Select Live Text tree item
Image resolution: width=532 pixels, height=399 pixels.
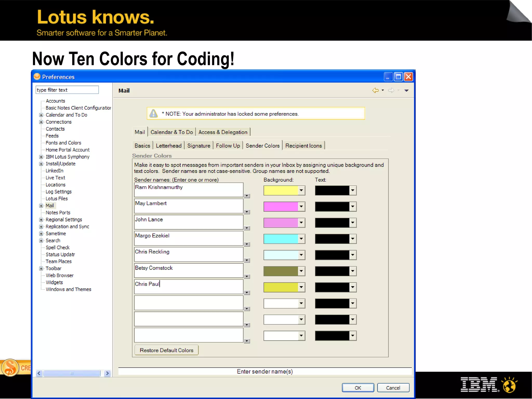pyautogui.click(x=55, y=178)
